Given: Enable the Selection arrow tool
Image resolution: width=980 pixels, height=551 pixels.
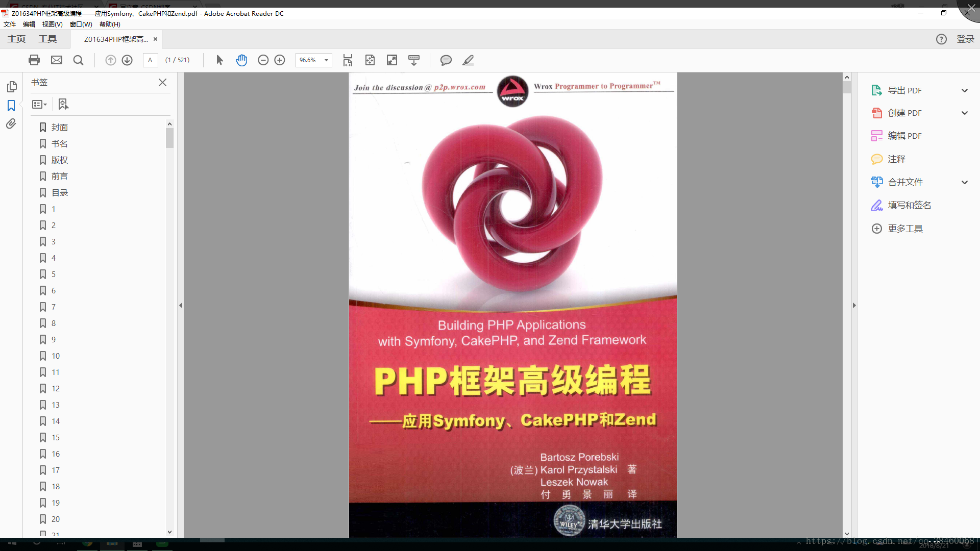Looking at the screenshot, I should (x=219, y=60).
